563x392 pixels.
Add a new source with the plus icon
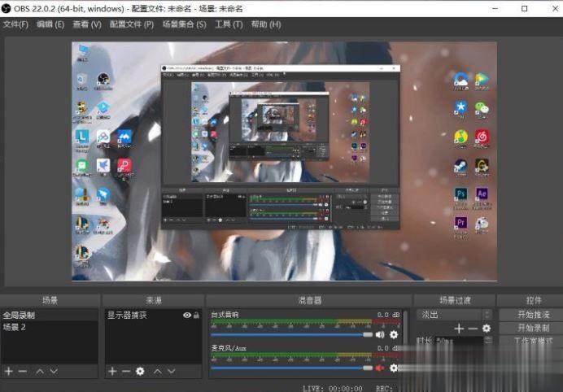point(112,371)
